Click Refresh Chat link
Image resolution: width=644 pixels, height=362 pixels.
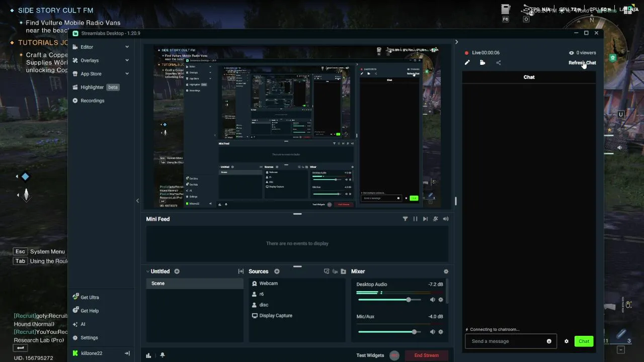(582, 63)
